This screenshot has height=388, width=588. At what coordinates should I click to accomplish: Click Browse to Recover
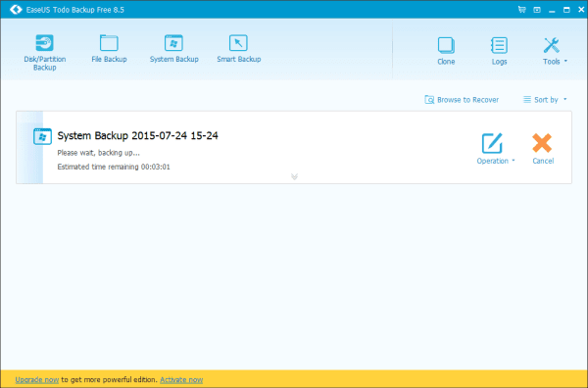[x=462, y=100]
